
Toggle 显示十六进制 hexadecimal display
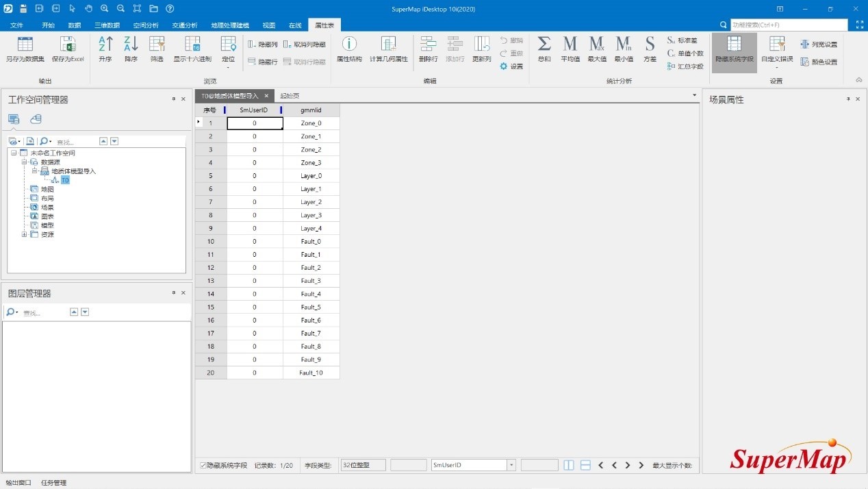click(192, 48)
